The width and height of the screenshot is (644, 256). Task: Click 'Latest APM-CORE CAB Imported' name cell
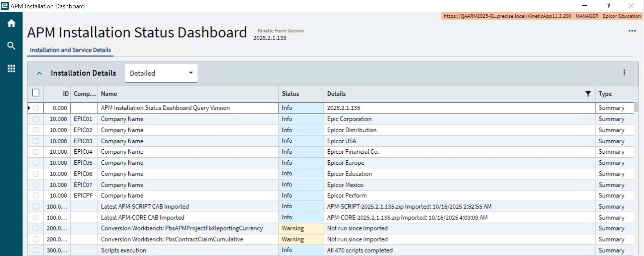188,217
